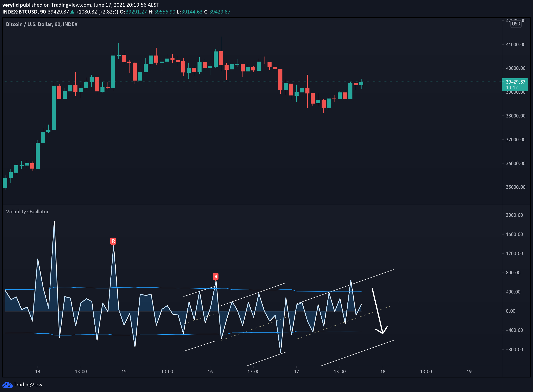
Task: Click the high value H:39556.90
Action: tap(162, 12)
